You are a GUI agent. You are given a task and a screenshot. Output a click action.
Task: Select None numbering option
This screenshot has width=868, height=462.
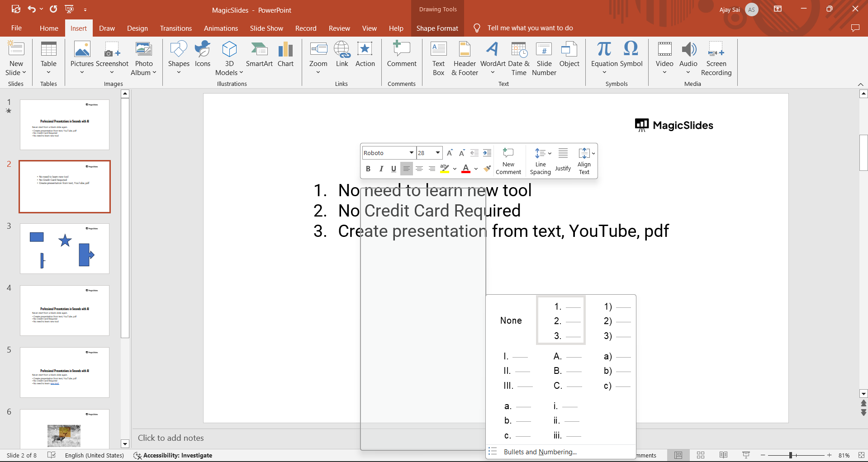pyautogui.click(x=511, y=321)
